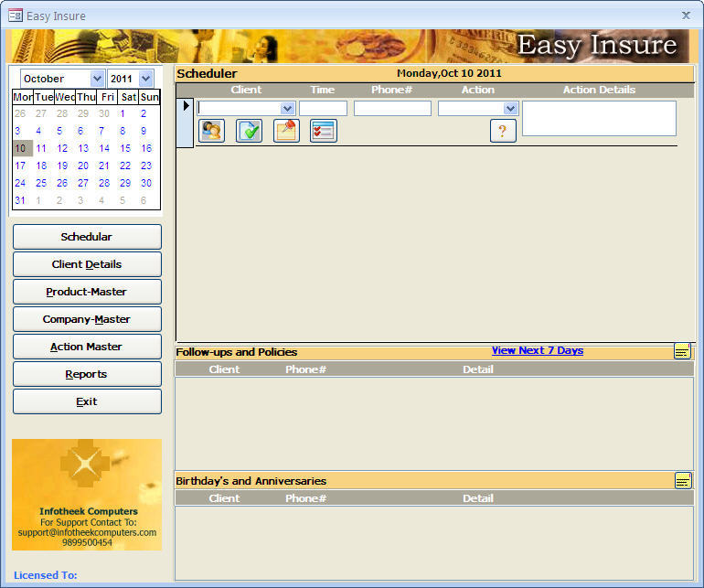Screen dimensions: 704x588
Task: Click the Action Details text box
Action: coord(599,118)
